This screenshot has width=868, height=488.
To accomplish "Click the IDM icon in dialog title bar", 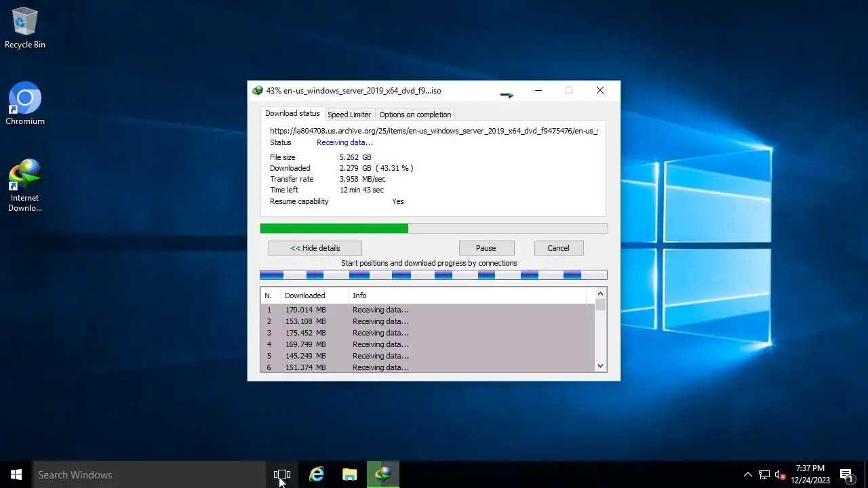I will tap(257, 91).
